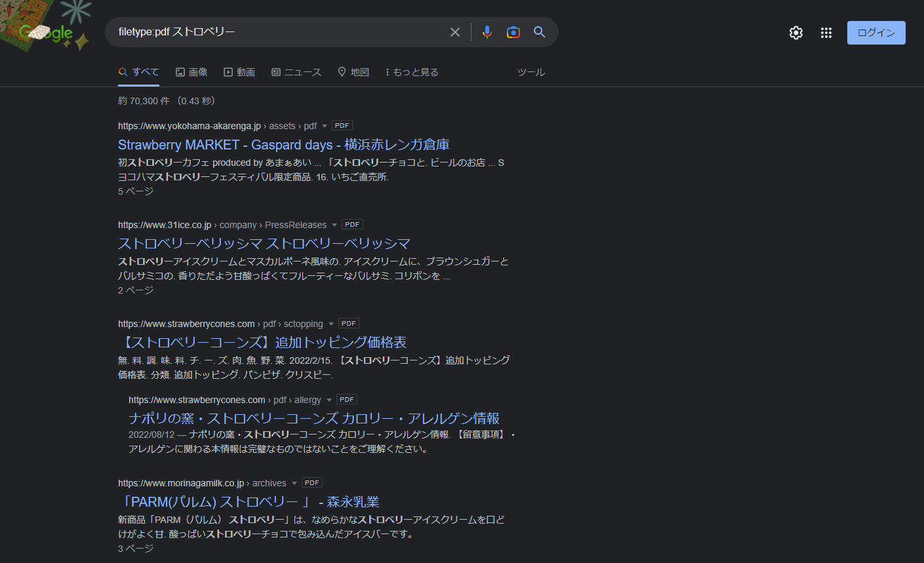Click the voice search microphone icon
Viewport: 924px width, 563px height.
[487, 32]
